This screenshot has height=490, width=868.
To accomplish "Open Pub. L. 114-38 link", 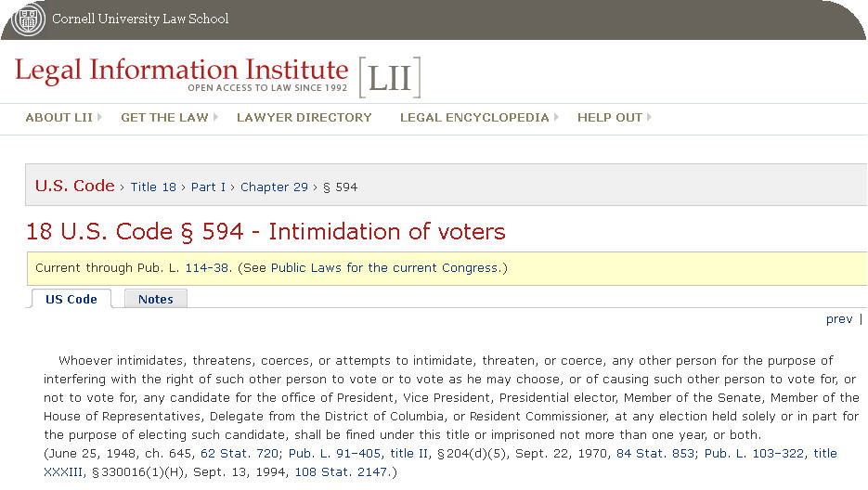I will [207, 268].
